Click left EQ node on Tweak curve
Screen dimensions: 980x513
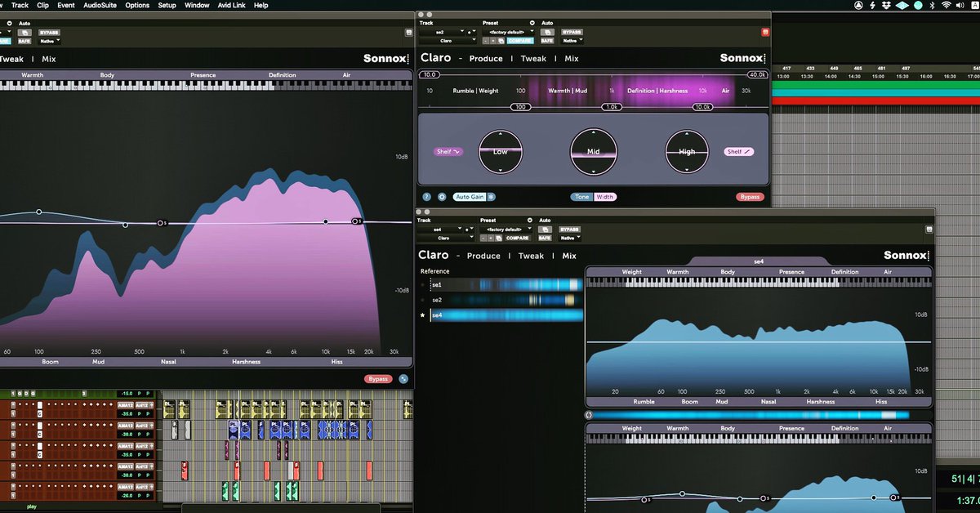click(39, 212)
